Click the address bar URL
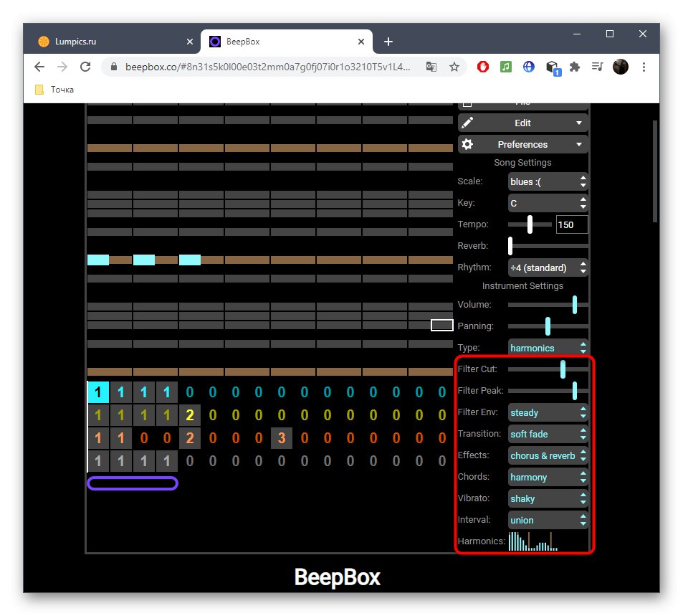 [x=267, y=67]
